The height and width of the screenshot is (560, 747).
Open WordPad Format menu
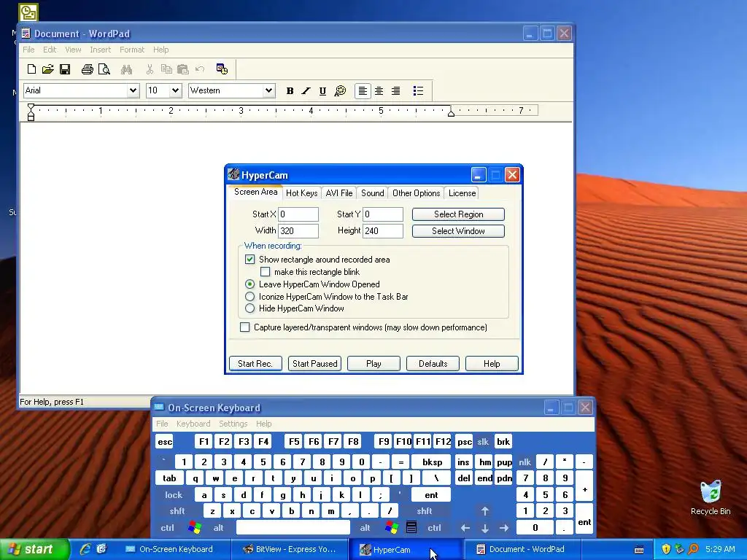click(x=131, y=50)
